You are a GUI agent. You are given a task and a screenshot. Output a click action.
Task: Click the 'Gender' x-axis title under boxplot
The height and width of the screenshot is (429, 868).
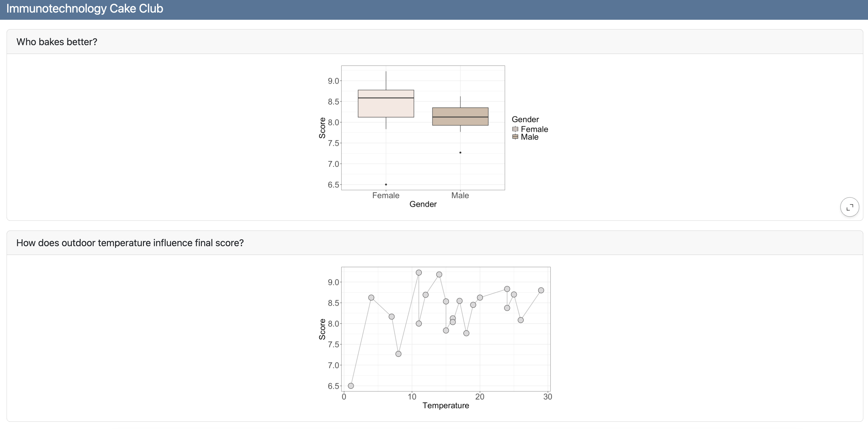[x=423, y=204]
